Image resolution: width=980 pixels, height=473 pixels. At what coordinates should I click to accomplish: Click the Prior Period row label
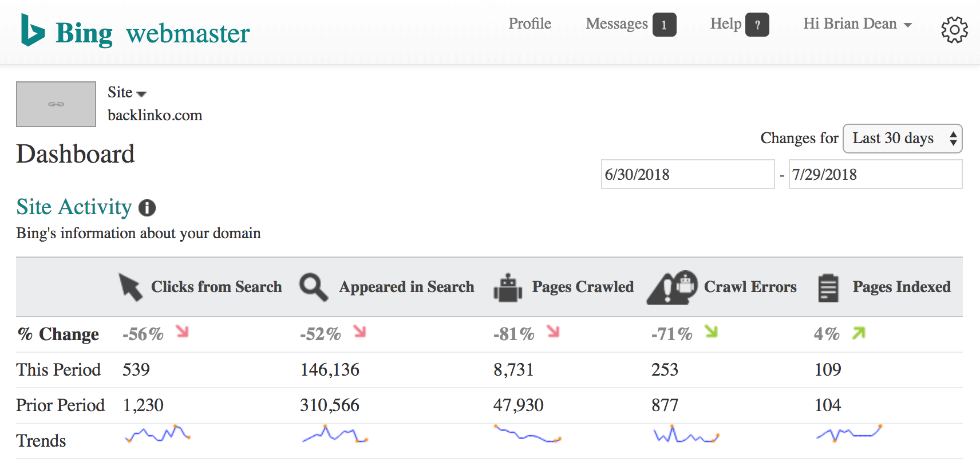[60, 405]
